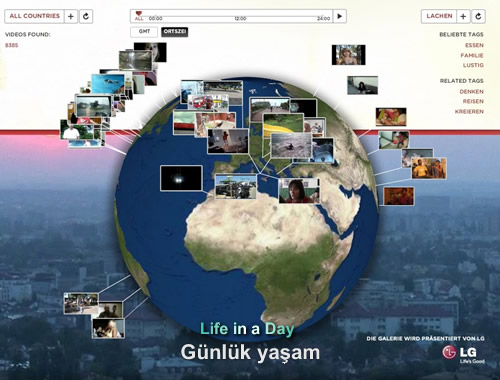Open the vehicles at harbor thumbnail

coord(236,186)
